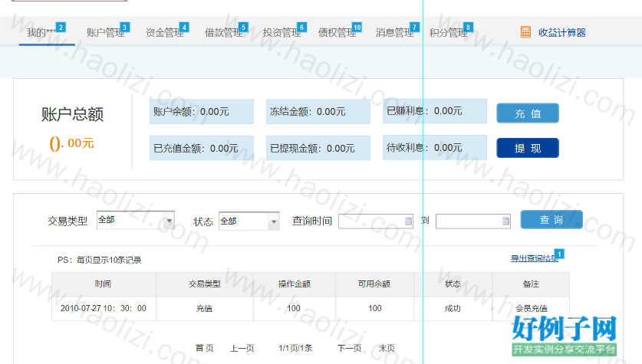This screenshot has width=642, height=364.
Task: Open the 投资管理 tab
Action: pos(281,32)
